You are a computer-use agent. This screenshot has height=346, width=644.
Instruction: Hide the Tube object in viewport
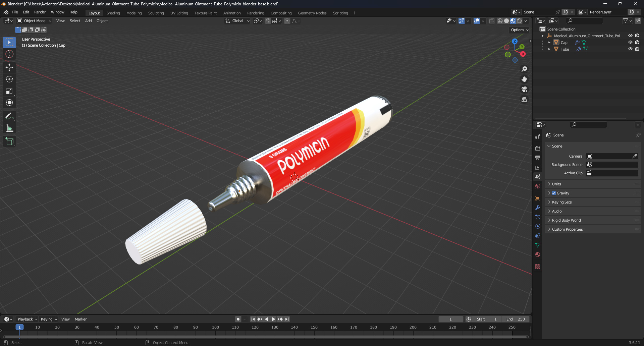click(630, 49)
